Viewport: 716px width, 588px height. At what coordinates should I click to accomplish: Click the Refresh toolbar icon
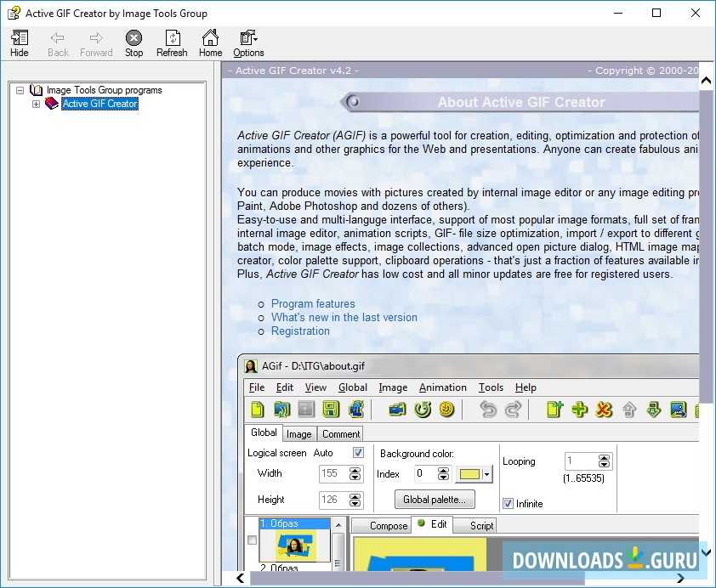pyautogui.click(x=172, y=38)
